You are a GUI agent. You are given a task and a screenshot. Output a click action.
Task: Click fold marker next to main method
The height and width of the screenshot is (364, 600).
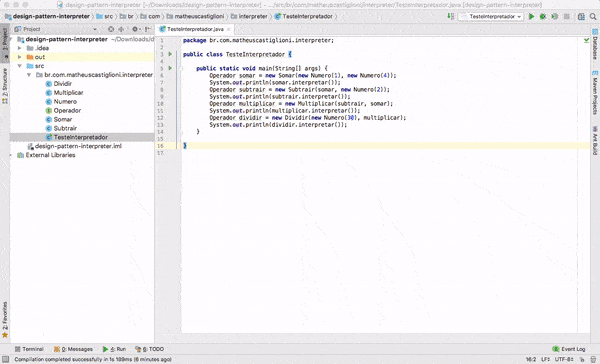pyautogui.click(x=181, y=69)
